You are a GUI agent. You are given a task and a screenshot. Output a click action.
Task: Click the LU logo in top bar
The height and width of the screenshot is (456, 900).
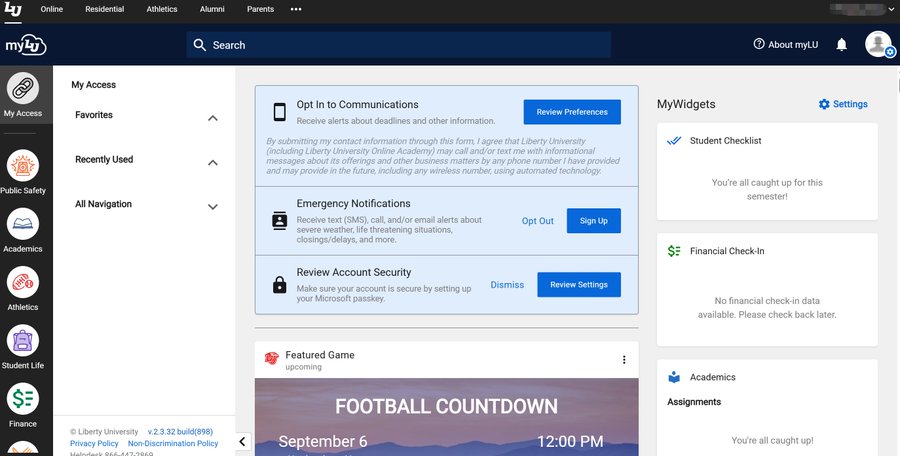click(x=13, y=9)
